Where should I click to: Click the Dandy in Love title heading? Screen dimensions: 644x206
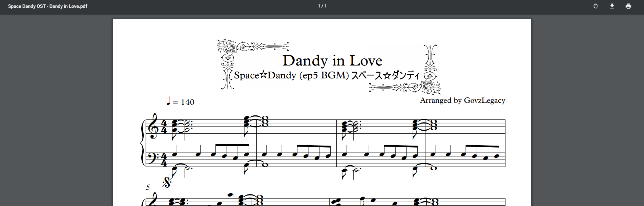pyautogui.click(x=332, y=61)
